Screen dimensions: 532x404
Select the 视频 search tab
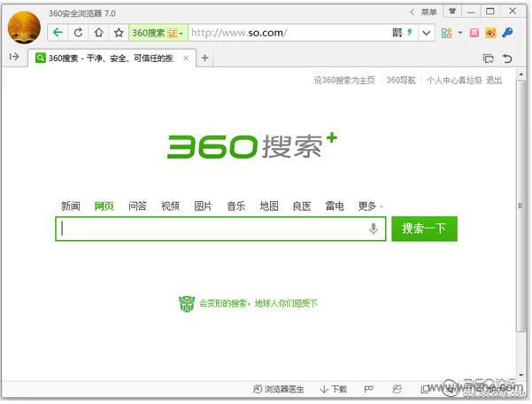[x=170, y=206]
